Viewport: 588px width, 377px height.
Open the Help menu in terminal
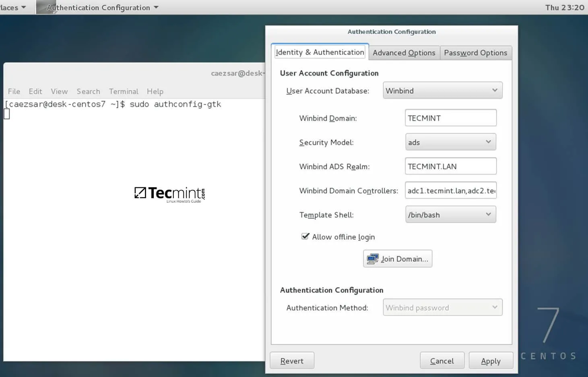pos(155,91)
